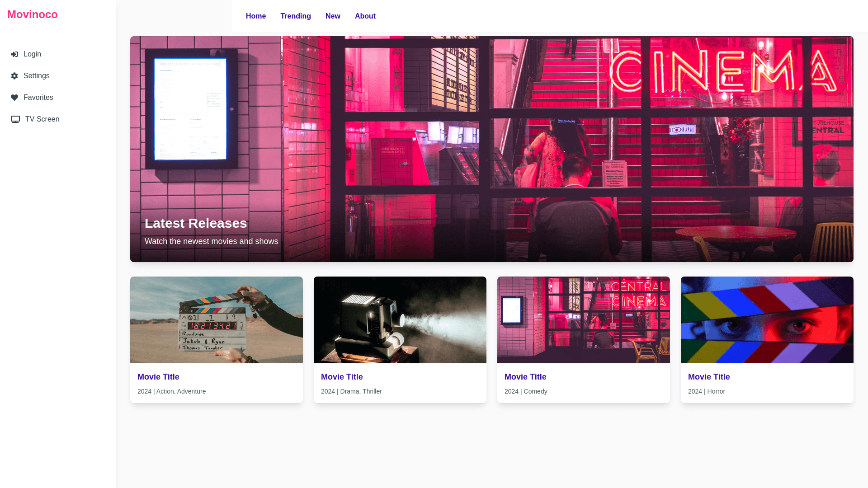This screenshot has width=868, height=488.
Task: Click the Login arrow icon in sidebar
Action: (x=14, y=54)
